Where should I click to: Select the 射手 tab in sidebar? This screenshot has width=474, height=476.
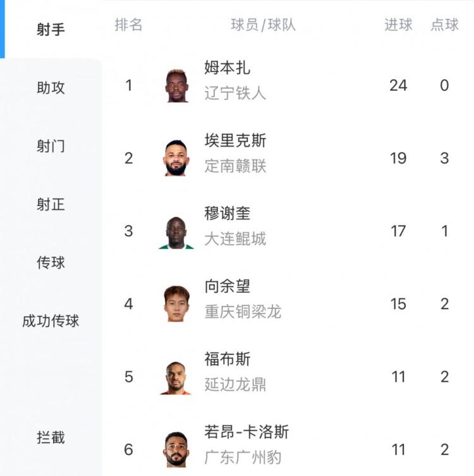[x=51, y=30]
